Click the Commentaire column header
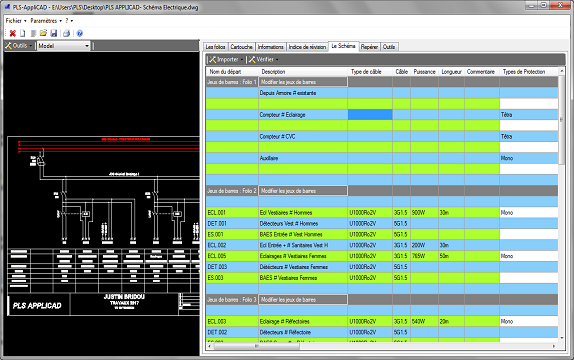 [482, 72]
